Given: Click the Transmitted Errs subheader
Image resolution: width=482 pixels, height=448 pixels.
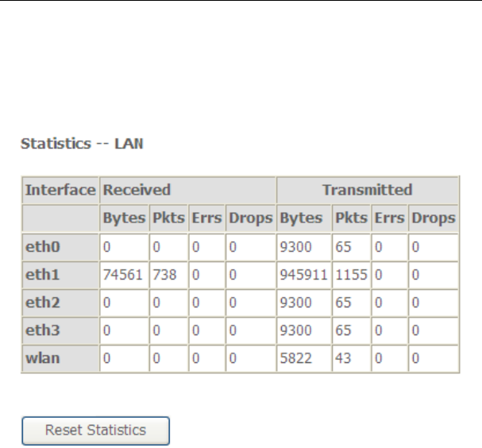Looking at the screenshot, I should coord(389,218).
